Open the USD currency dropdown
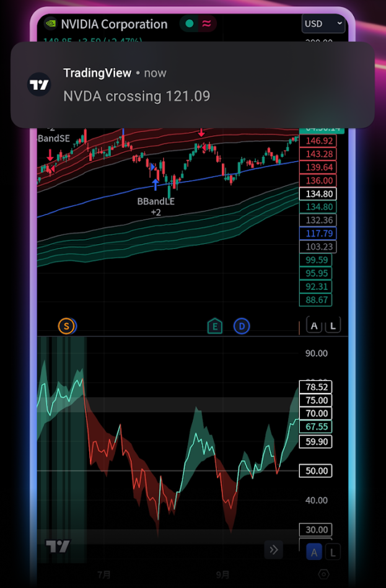 click(x=323, y=24)
